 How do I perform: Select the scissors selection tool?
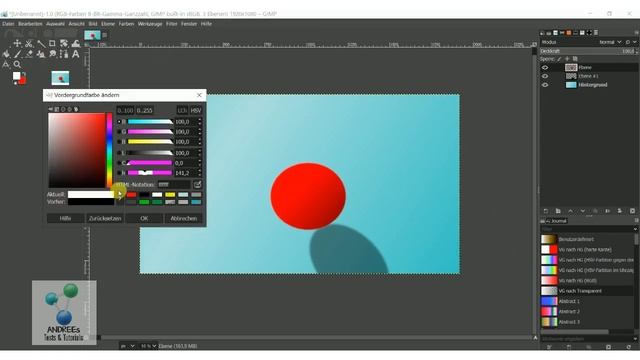(x=29, y=43)
